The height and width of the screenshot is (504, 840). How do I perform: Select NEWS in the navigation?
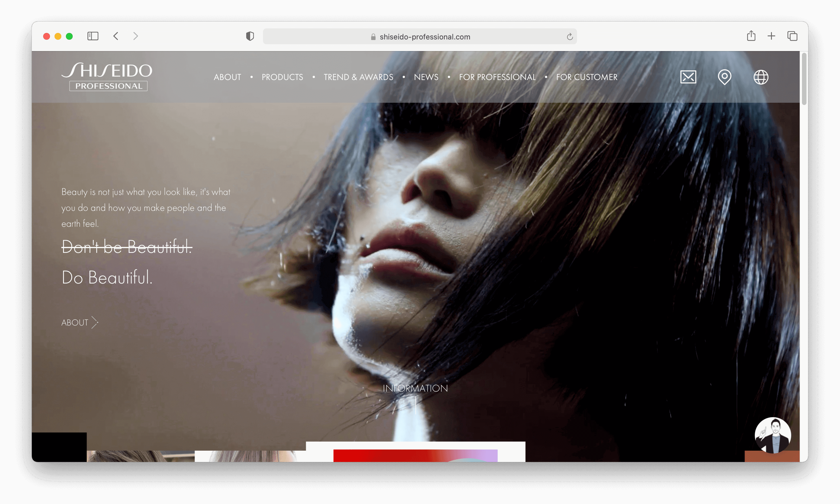tap(426, 77)
